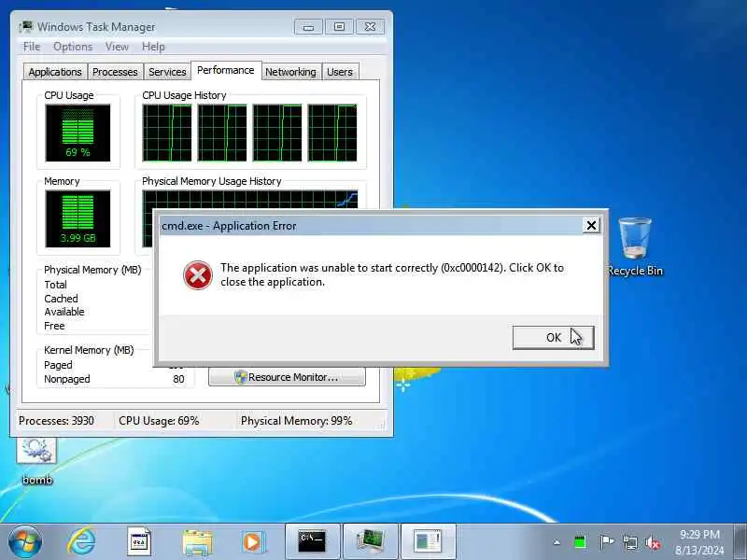The height and width of the screenshot is (560, 747).
Task: Click the Memory 3.99 GB gauge
Action: pos(78,219)
